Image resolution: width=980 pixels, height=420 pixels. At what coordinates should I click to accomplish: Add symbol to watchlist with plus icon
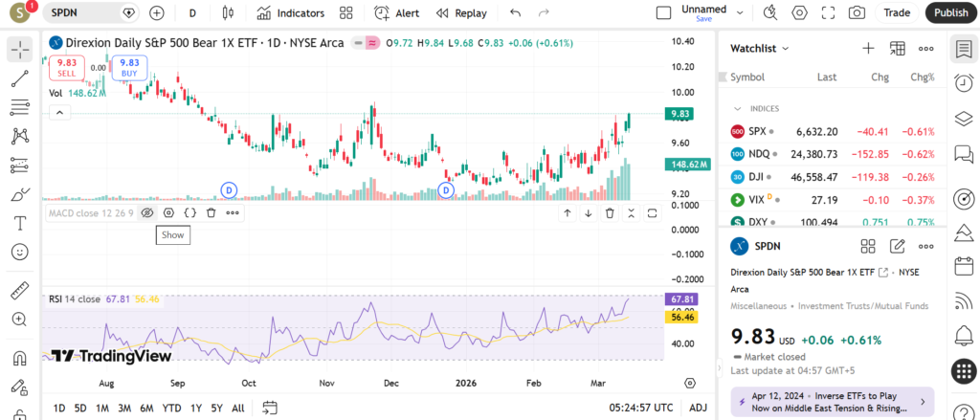868,48
